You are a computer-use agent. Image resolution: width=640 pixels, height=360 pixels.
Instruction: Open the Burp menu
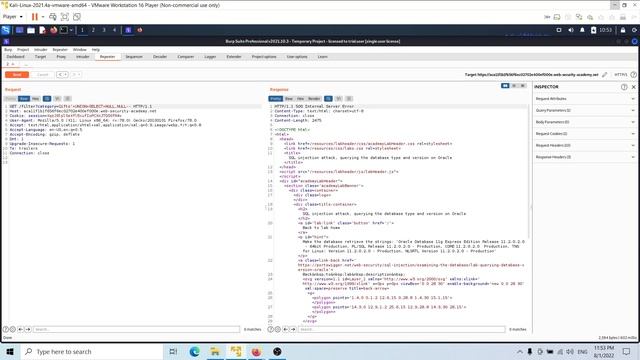click(x=8, y=49)
